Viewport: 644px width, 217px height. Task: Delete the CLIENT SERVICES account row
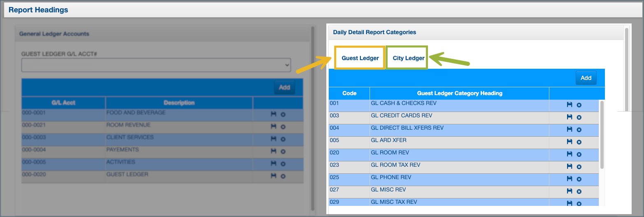tap(283, 140)
